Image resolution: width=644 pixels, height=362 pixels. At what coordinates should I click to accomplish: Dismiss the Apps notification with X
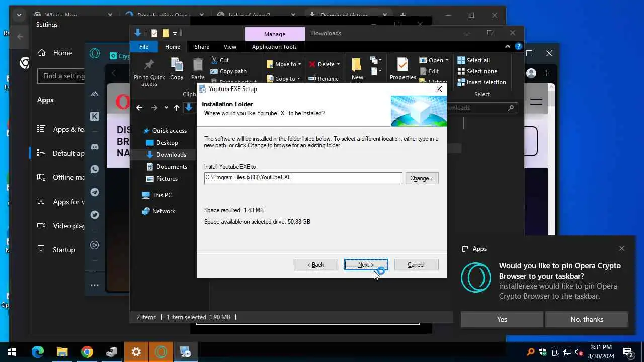click(x=622, y=248)
